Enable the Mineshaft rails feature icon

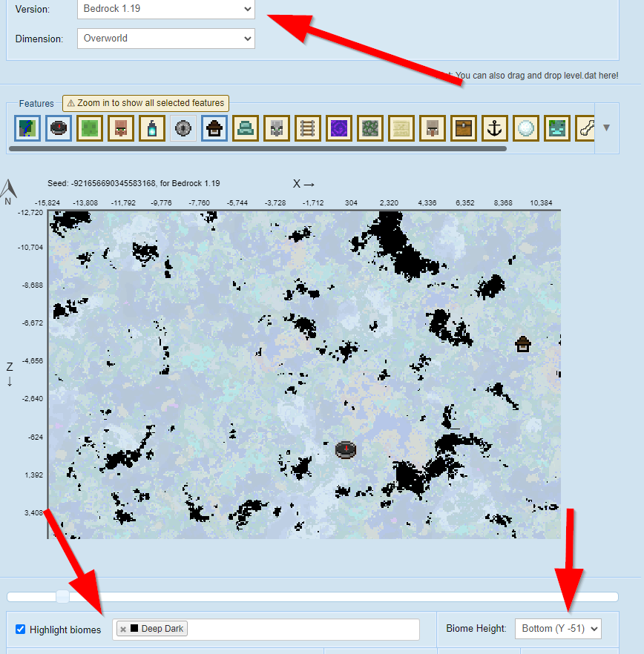[308, 128]
